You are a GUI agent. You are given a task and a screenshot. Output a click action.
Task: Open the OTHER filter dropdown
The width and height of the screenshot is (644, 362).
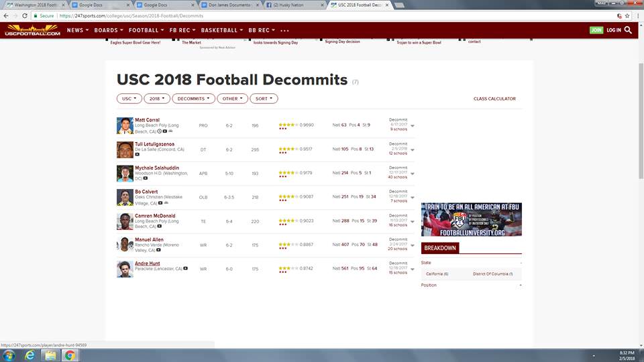coord(233,99)
